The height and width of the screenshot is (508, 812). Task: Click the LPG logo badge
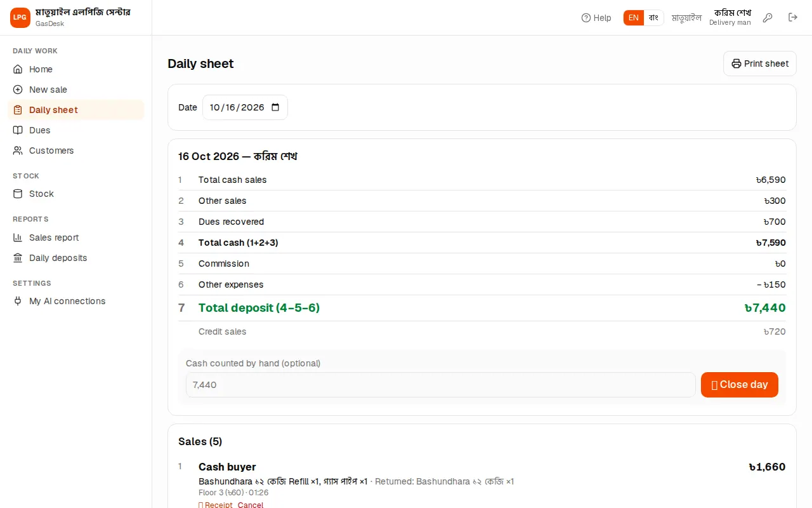point(20,18)
